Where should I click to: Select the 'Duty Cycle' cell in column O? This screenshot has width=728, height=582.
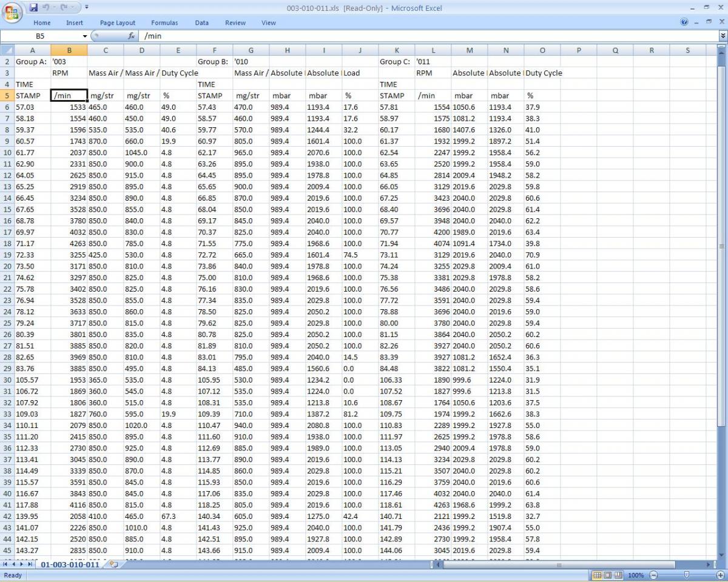(x=542, y=73)
